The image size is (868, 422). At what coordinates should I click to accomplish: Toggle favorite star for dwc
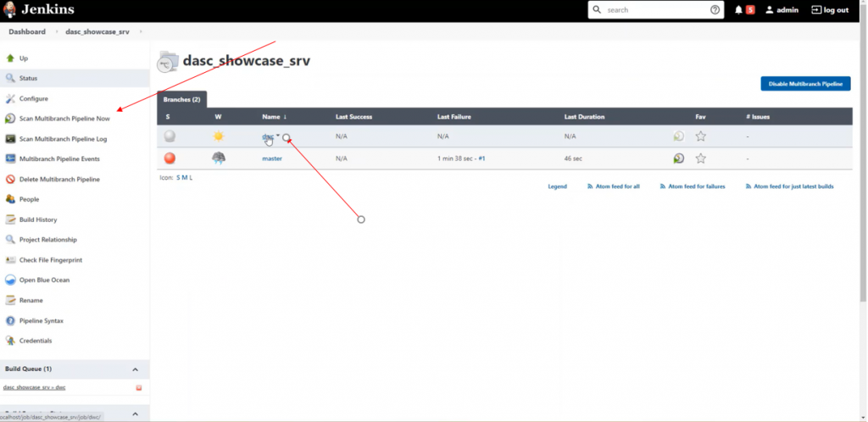(x=701, y=136)
